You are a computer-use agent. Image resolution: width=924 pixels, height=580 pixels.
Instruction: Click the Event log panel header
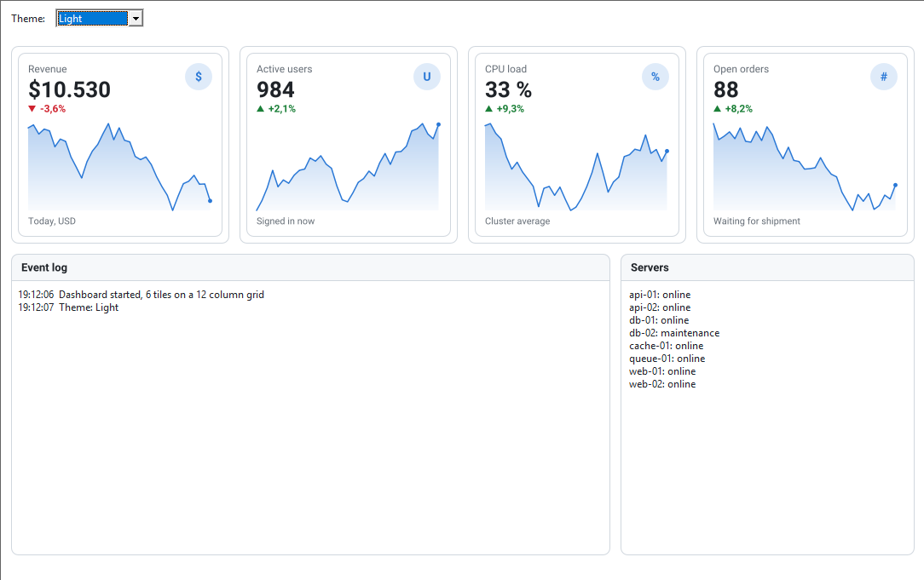point(310,267)
